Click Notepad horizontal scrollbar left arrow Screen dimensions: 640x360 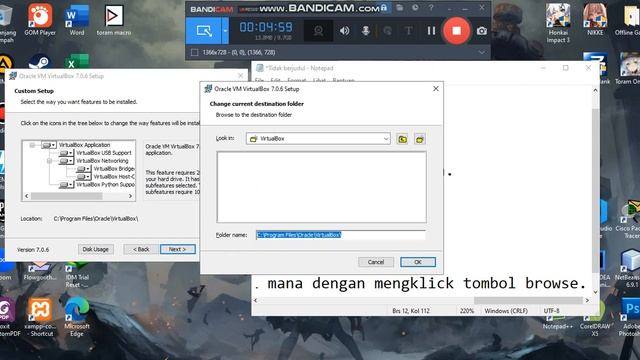click(x=256, y=300)
